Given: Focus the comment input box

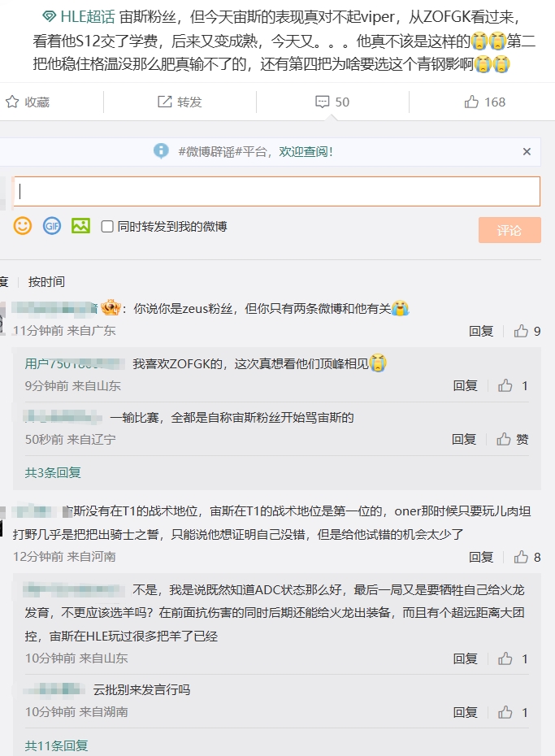Looking at the screenshot, I should click(x=277, y=191).
